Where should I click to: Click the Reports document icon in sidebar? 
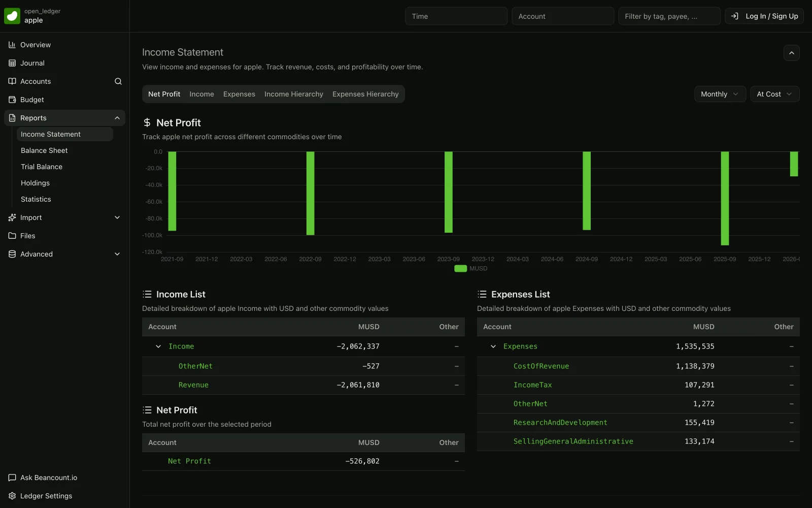[x=12, y=118]
